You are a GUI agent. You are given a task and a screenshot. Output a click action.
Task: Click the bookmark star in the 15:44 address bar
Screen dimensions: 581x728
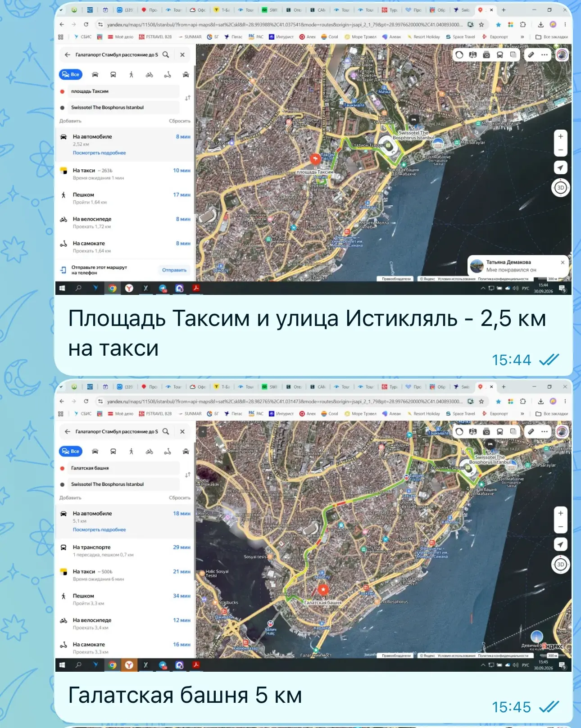coord(481,25)
